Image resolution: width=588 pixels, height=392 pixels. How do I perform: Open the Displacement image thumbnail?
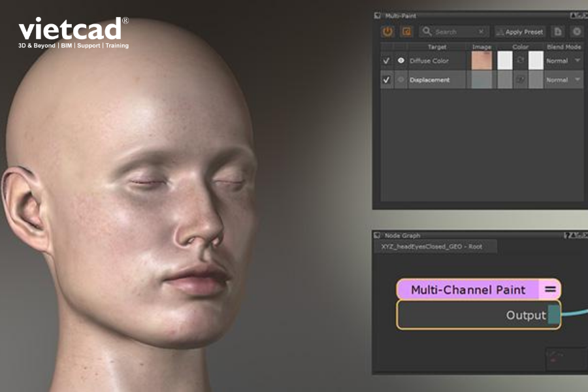(x=482, y=80)
